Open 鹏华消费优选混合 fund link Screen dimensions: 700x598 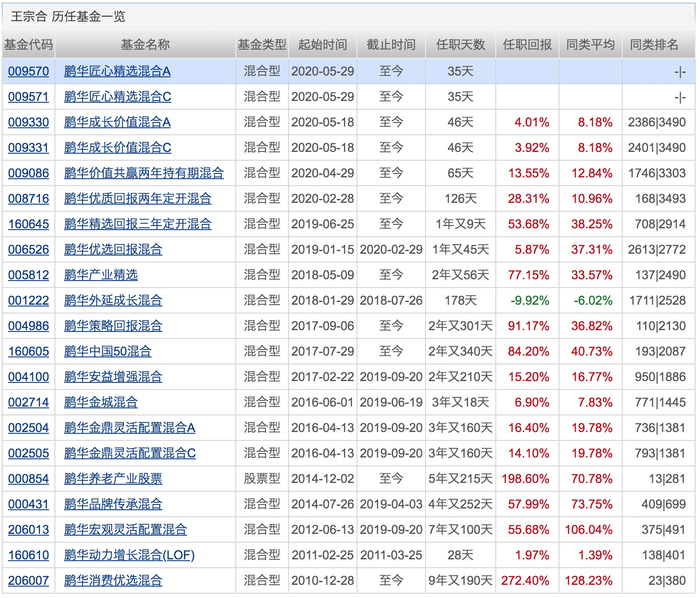[113, 580]
